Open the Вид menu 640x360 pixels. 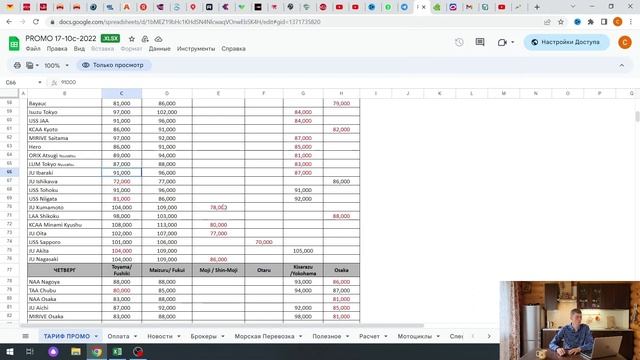pos(79,49)
